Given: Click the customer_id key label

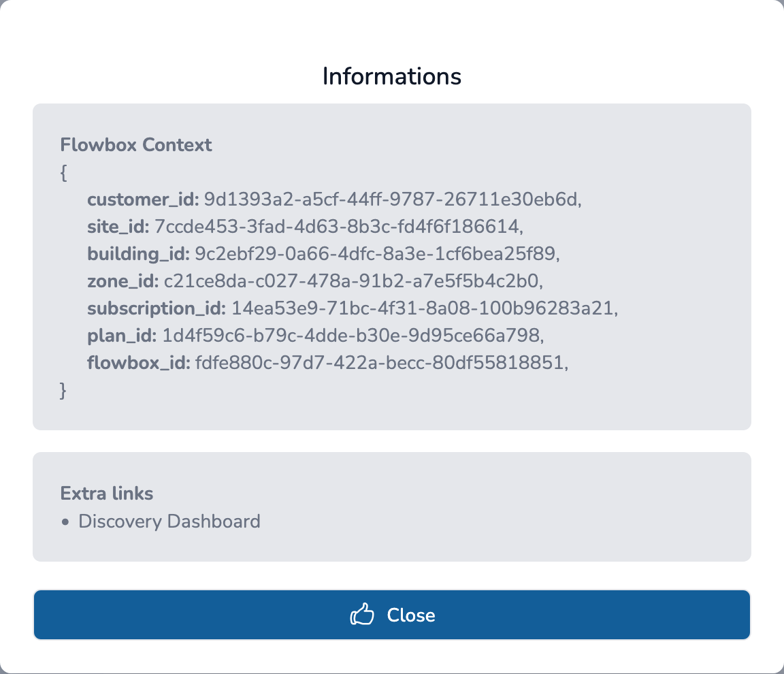Looking at the screenshot, I should [x=143, y=200].
